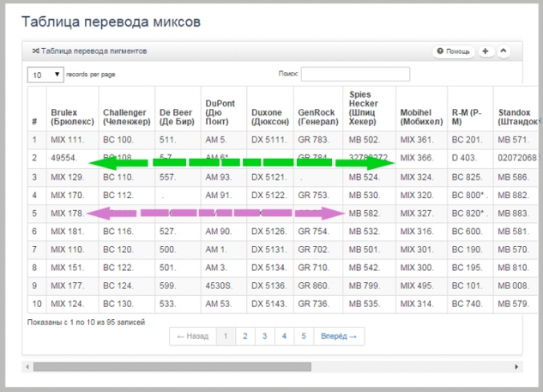Select cell AM 1. in row 7
The height and width of the screenshot is (392, 543).
[x=224, y=250]
